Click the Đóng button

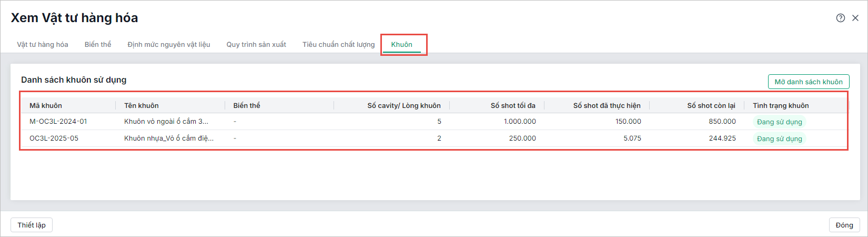844,225
